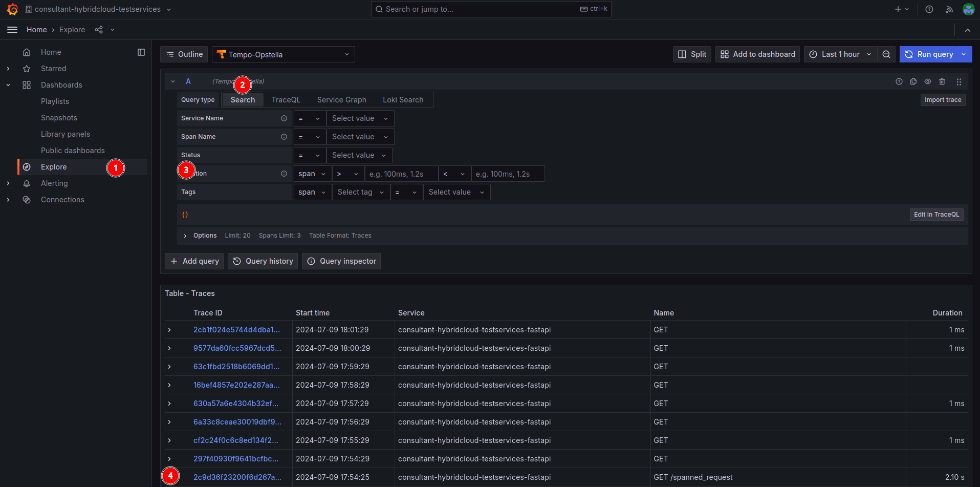Open Query history
The image size is (980, 487).
click(x=263, y=261)
